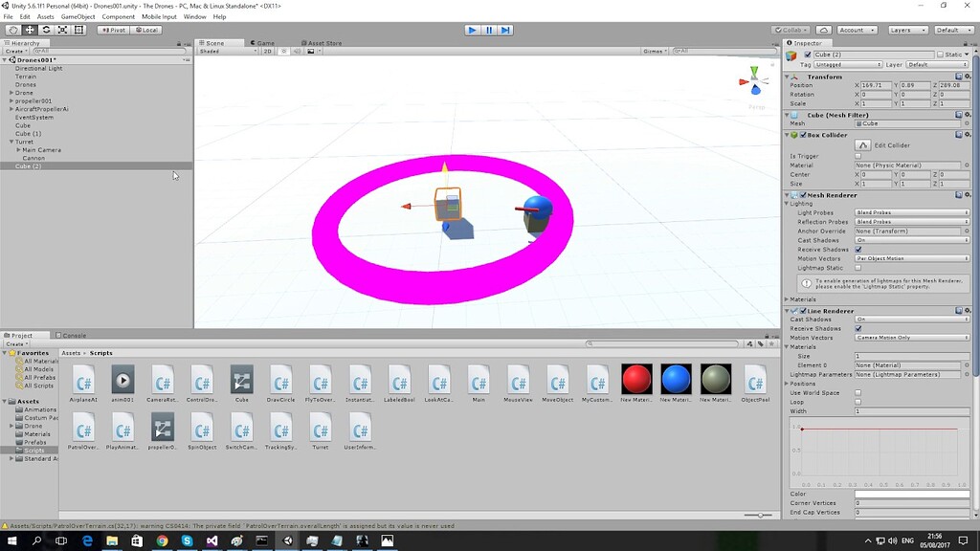Select the Hand tool in the toolbar
The image size is (980, 551).
pyautogui.click(x=14, y=30)
